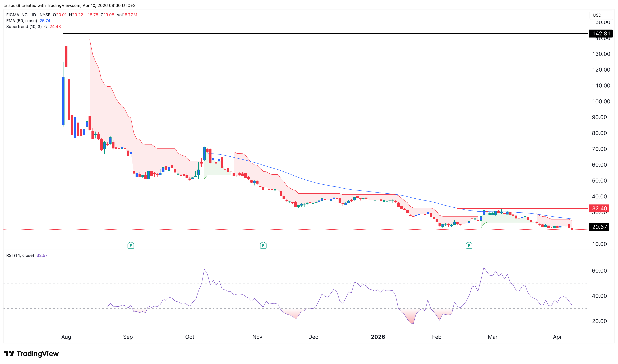This screenshot has height=364, width=618.
Task: Open the FIGMA INC symbol title
Action: coord(17,15)
